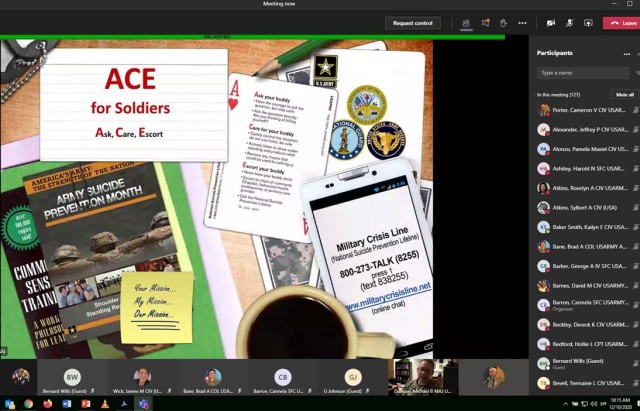The width and height of the screenshot is (640, 411).
Task: Click Barker, George's GB avatar
Action: click(x=543, y=266)
